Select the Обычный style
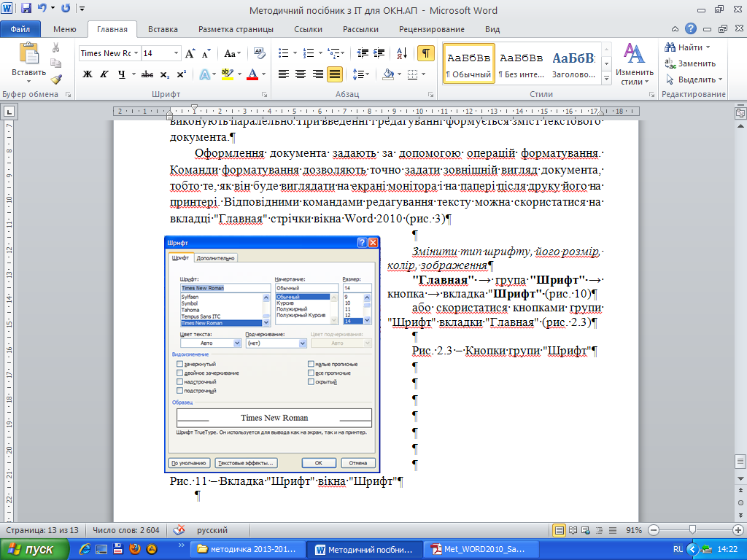747x560 pixels. [x=469, y=63]
